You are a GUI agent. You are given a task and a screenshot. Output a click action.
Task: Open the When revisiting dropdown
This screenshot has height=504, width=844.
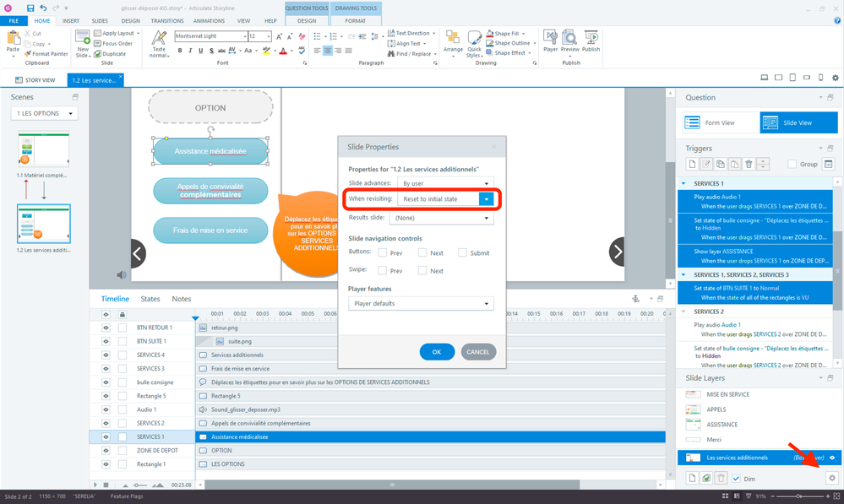point(486,199)
